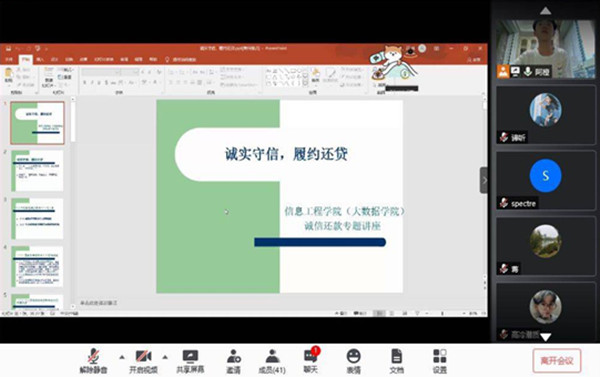Click the 离开会议 leave meeting button
The height and width of the screenshot is (377, 600).
tap(557, 361)
